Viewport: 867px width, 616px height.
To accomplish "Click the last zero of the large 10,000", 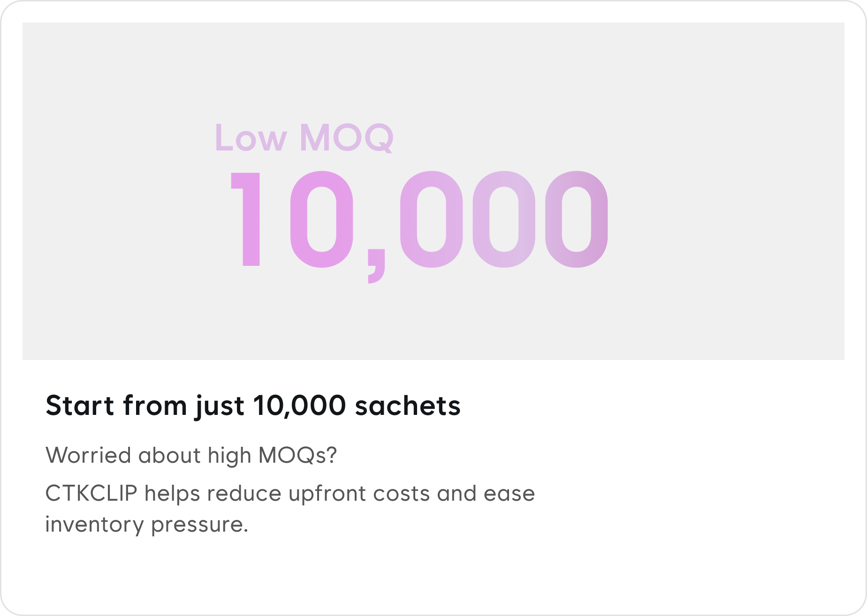I will [x=577, y=219].
